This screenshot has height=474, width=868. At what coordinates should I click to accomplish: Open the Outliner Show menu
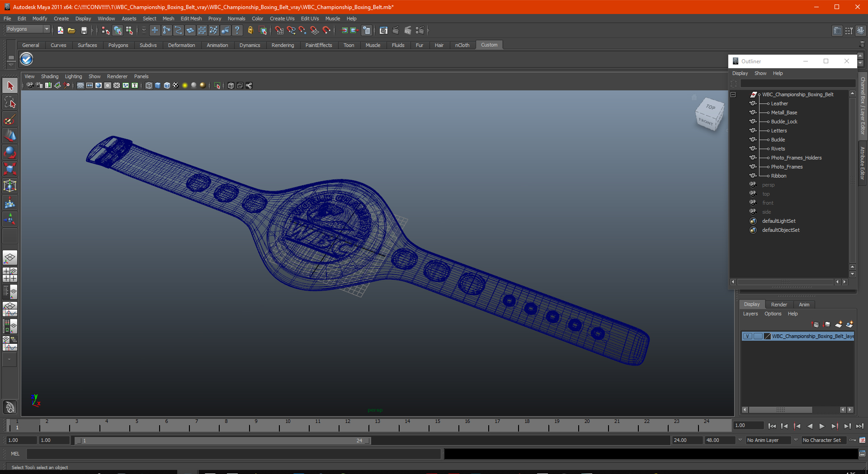click(x=760, y=73)
